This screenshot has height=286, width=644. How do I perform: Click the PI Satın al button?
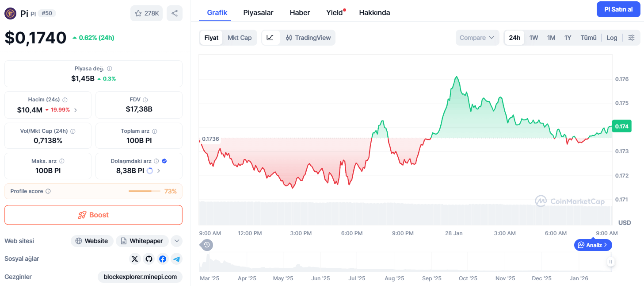pyautogui.click(x=618, y=9)
